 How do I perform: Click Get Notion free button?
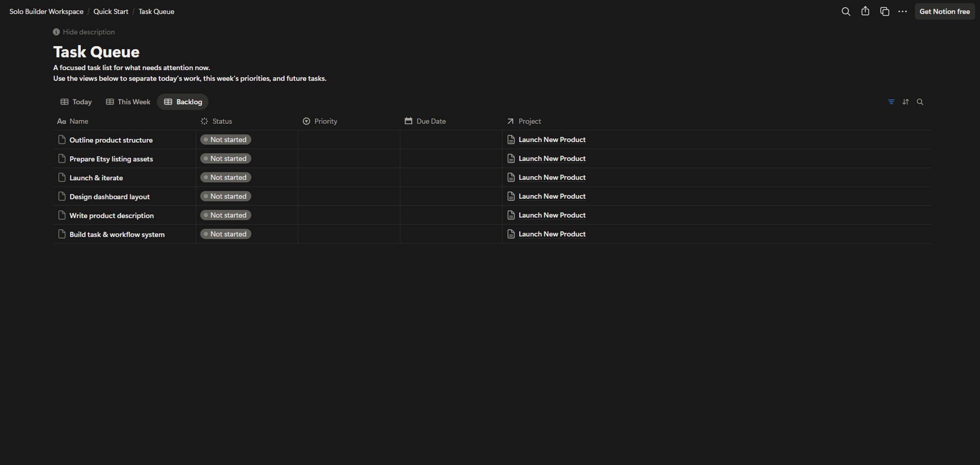click(944, 11)
